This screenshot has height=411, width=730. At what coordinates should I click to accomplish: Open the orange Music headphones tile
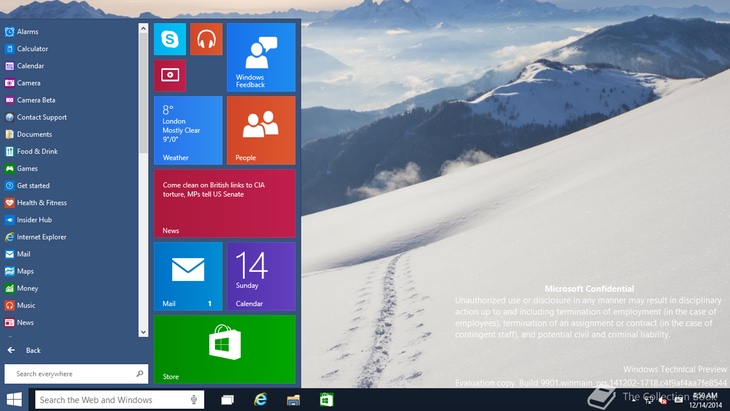click(206, 39)
